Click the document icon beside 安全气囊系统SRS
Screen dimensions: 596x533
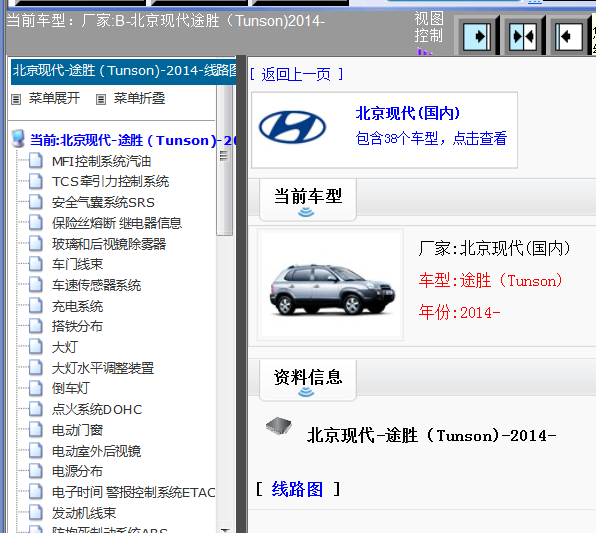[36, 202]
